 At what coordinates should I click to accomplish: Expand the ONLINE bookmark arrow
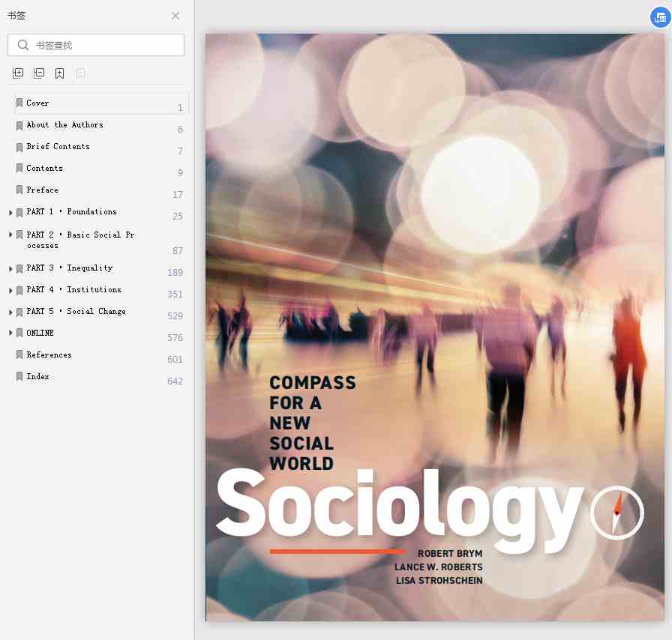[10, 333]
